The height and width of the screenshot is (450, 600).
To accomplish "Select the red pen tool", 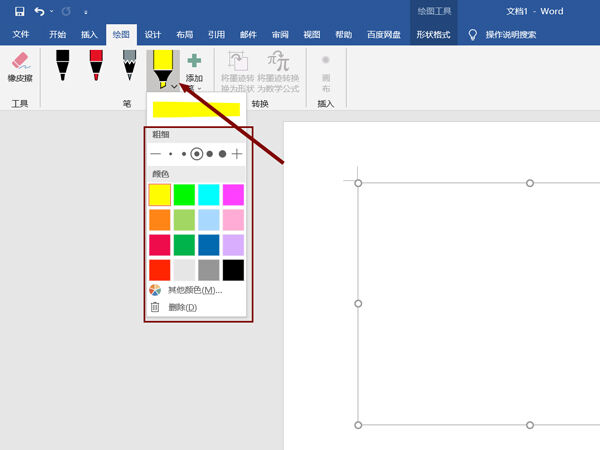I will coord(96,65).
